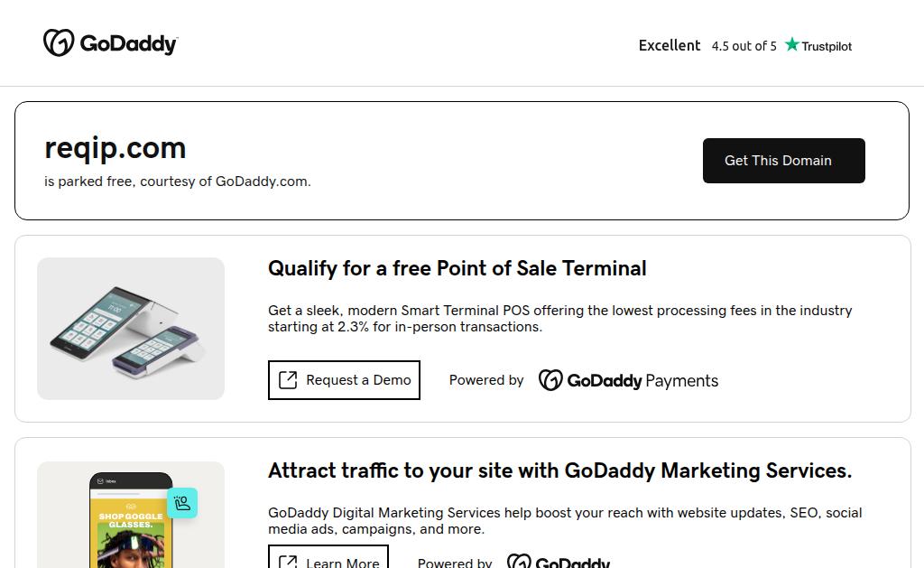
Task: Click the external-link icon in Request a Demo
Action: (x=288, y=380)
